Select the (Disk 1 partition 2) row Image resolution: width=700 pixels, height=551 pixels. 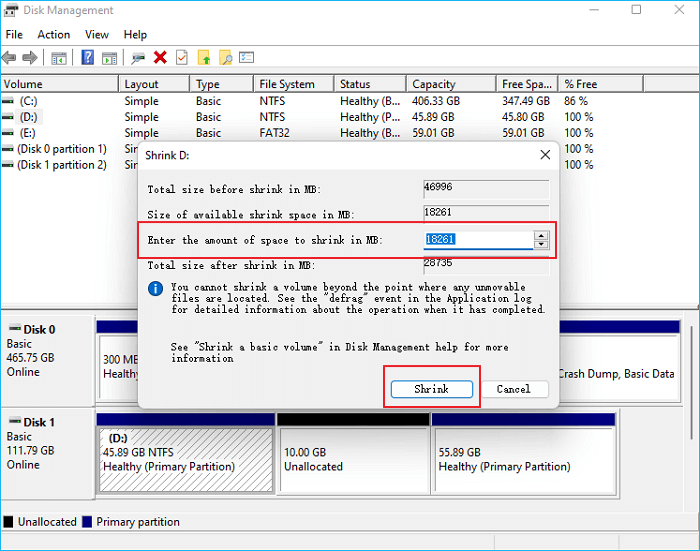pyautogui.click(x=62, y=165)
